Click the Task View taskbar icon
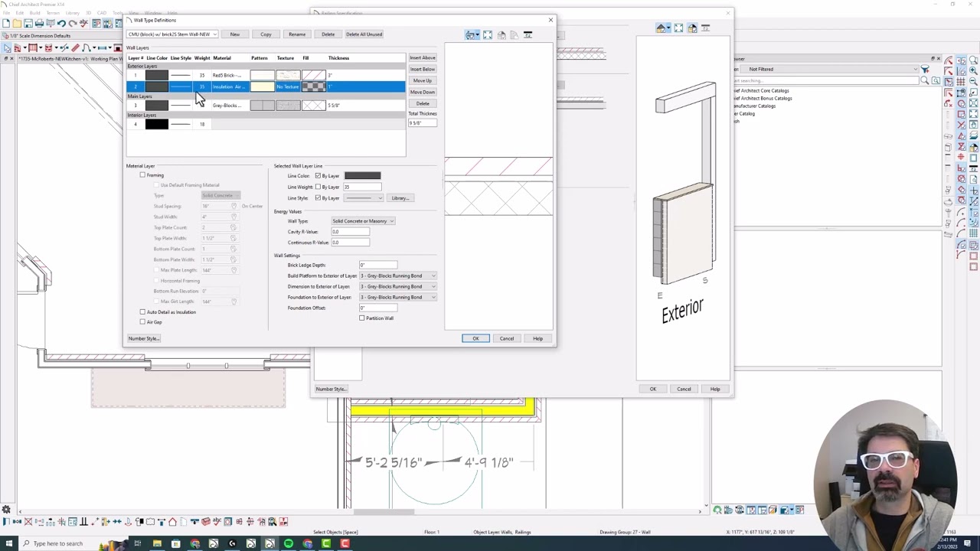This screenshot has width=980, height=551. 138,543
